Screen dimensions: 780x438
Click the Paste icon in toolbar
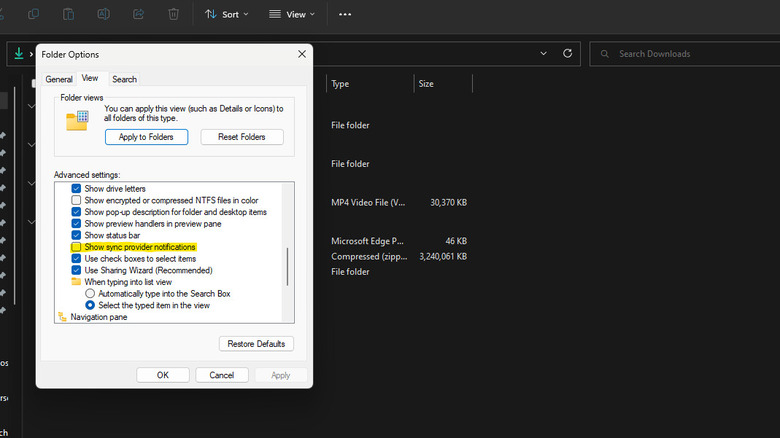coord(68,14)
